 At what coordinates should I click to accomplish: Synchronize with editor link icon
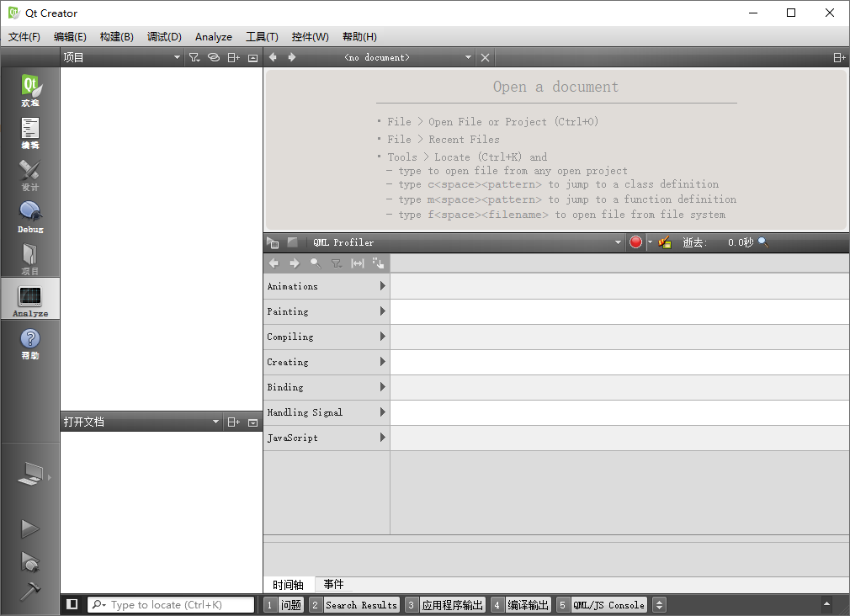[214, 57]
